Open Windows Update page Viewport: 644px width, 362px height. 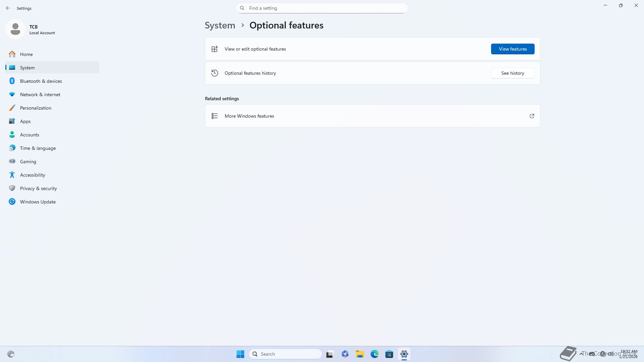pyautogui.click(x=38, y=202)
